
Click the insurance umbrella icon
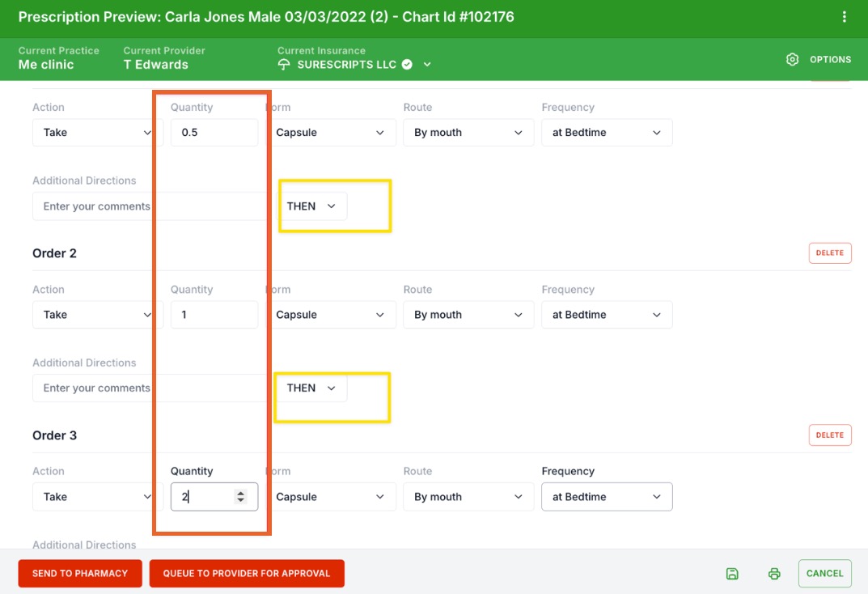(x=283, y=64)
